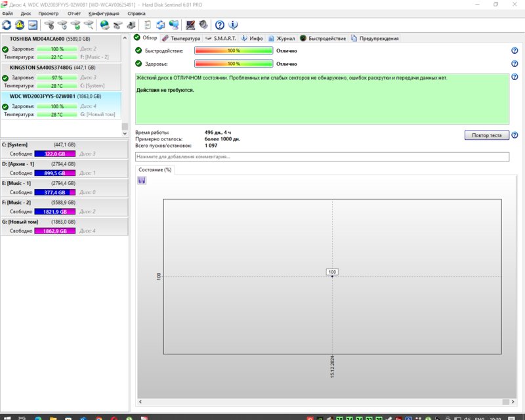Click the blue info toolbar icon
Image resolution: width=525 pixels, height=420 pixels.
pos(232,25)
